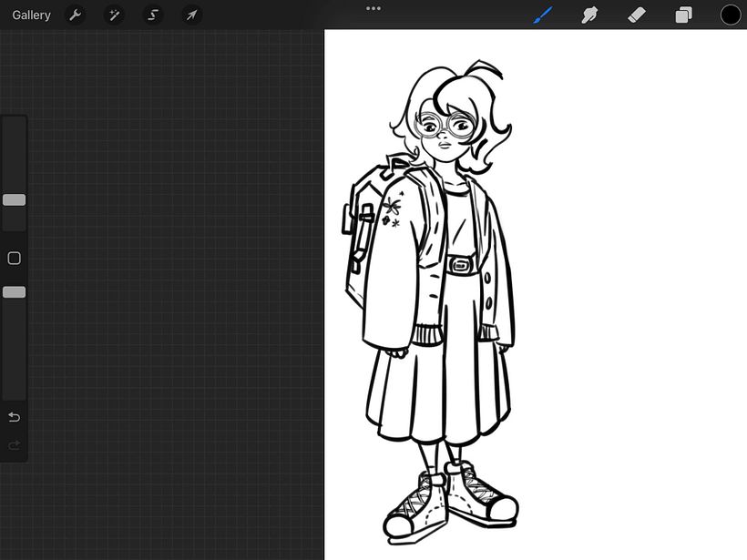Open the Gallery
This screenshot has width=747, height=560.
[x=31, y=15]
